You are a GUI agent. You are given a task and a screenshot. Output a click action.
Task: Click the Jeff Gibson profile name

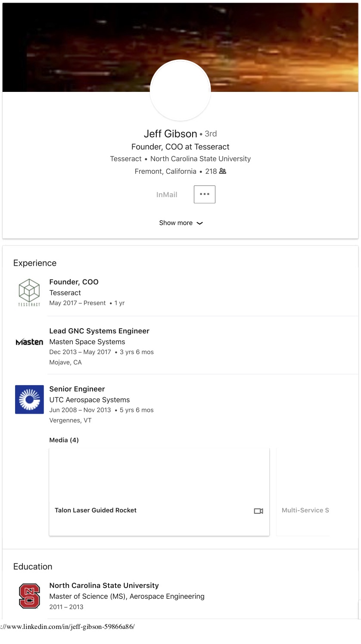170,134
